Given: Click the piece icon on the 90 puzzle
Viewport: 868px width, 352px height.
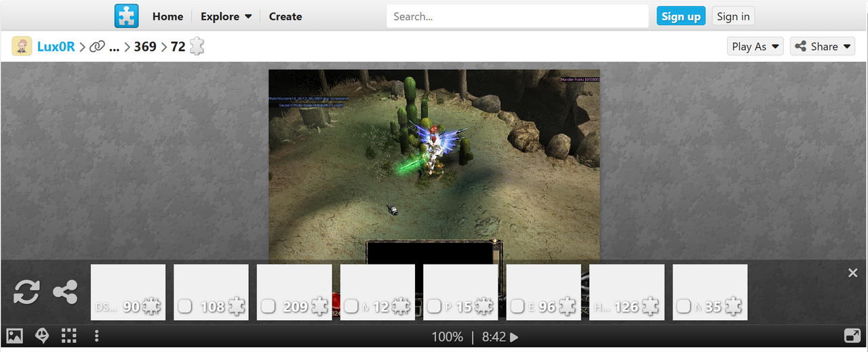Looking at the screenshot, I should coord(151,307).
